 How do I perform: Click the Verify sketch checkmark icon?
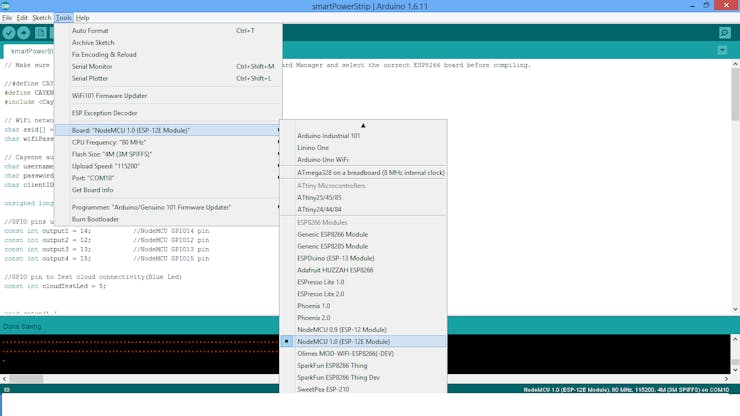tap(8, 33)
